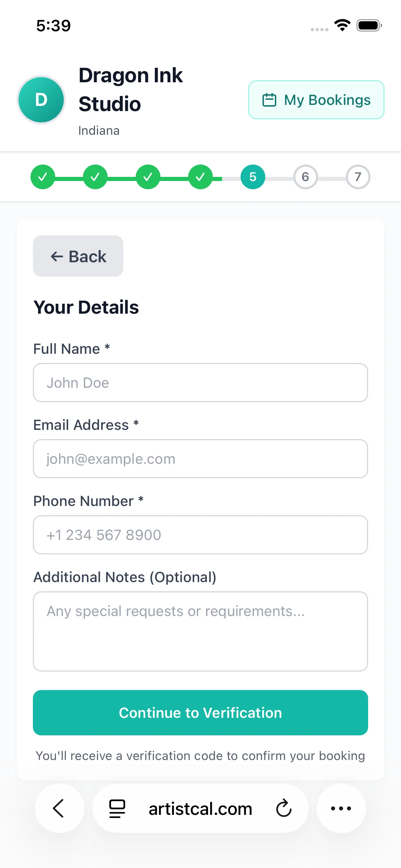Tap the Wi-Fi status icon

tap(342, 24)
